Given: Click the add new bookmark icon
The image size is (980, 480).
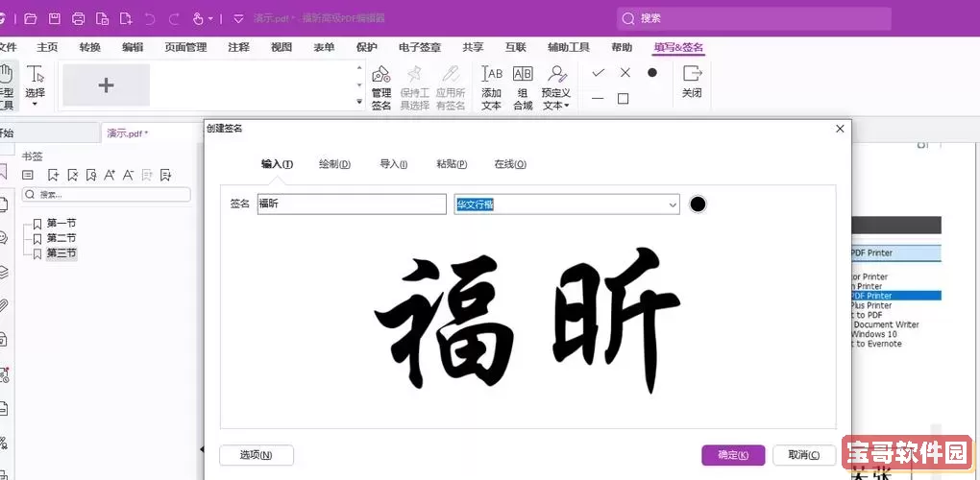Looking at the screenshot, I should click(53, 175).
